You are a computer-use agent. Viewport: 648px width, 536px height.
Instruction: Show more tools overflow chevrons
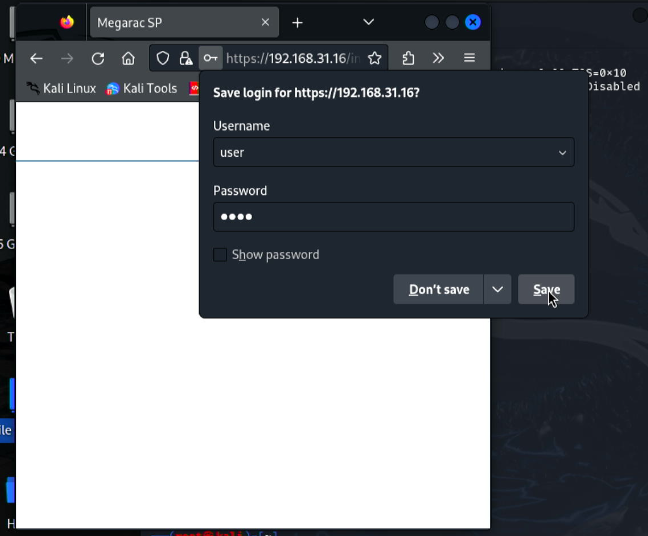coord(438,58)
